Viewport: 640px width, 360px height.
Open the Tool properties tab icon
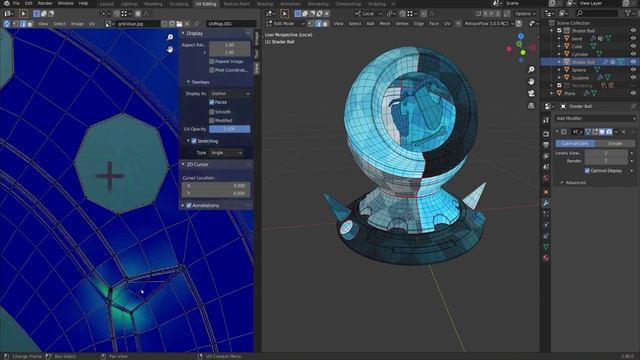[x=546, y=120]
